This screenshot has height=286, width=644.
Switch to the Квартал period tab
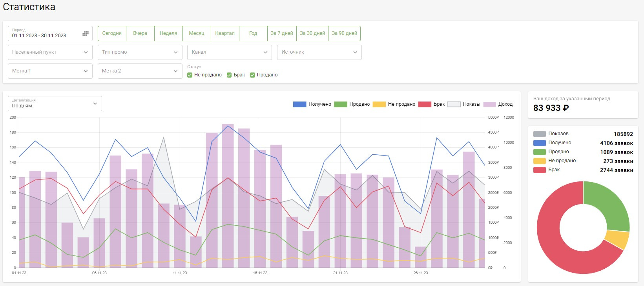225,33
